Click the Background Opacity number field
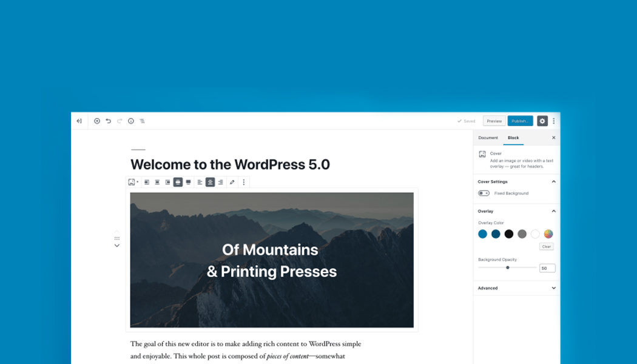 tap(547, 268)
